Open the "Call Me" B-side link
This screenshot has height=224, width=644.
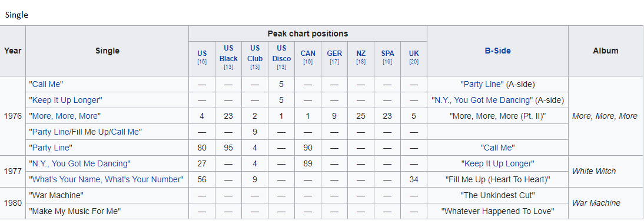(497, 148)
